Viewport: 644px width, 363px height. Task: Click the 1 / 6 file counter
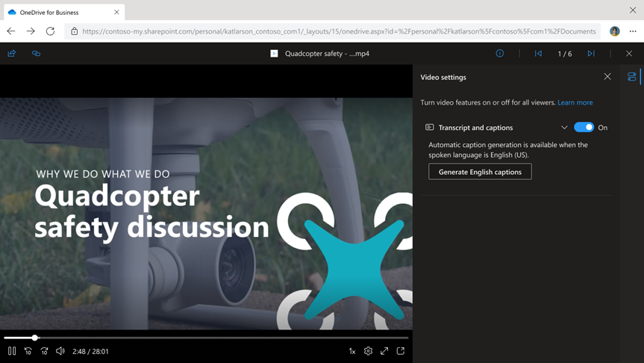coord(565,54)
